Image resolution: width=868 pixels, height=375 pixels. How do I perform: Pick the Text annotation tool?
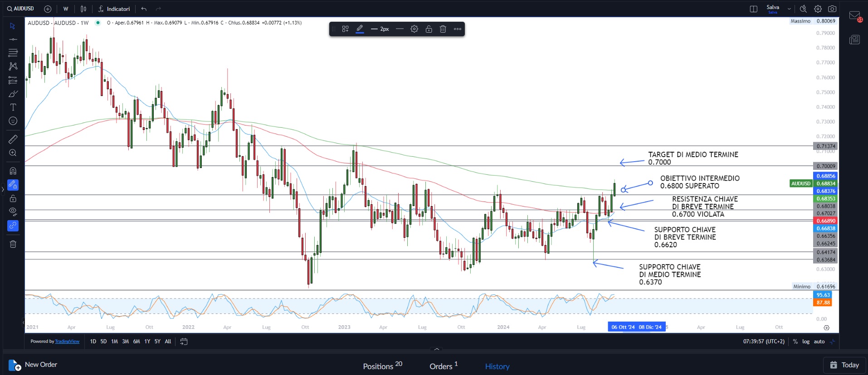coord(13,107)
